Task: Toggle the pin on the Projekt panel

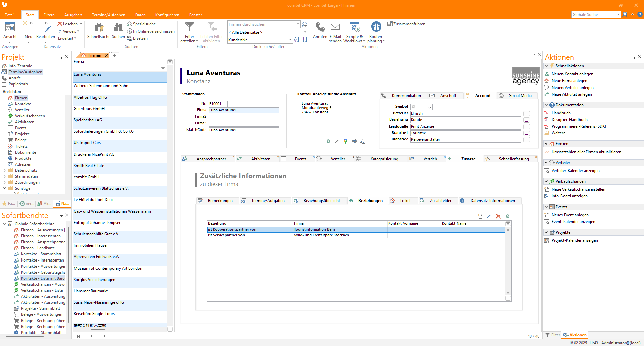Action: pos(61,57)
